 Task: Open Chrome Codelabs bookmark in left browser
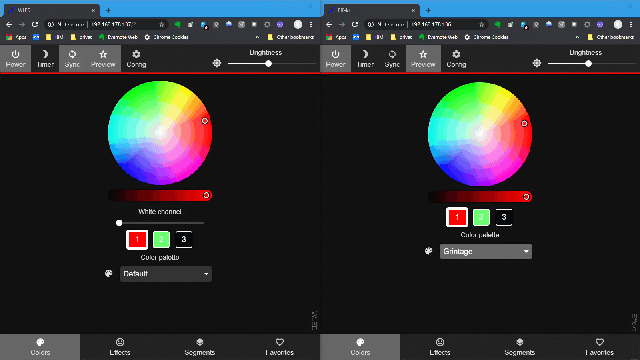167,37
